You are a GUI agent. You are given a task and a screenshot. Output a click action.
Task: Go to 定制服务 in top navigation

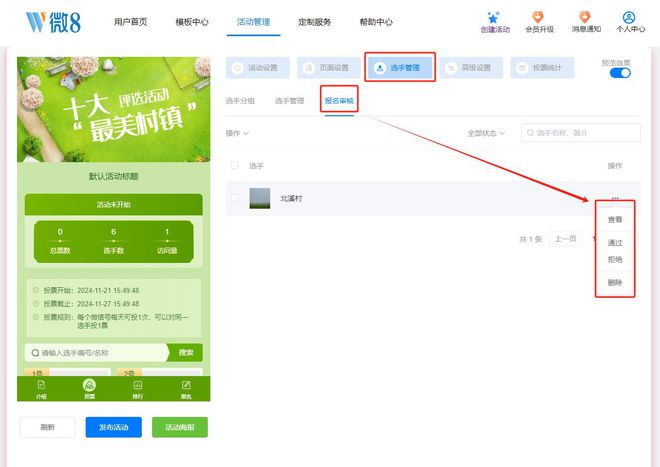click(x=314, y=22)
